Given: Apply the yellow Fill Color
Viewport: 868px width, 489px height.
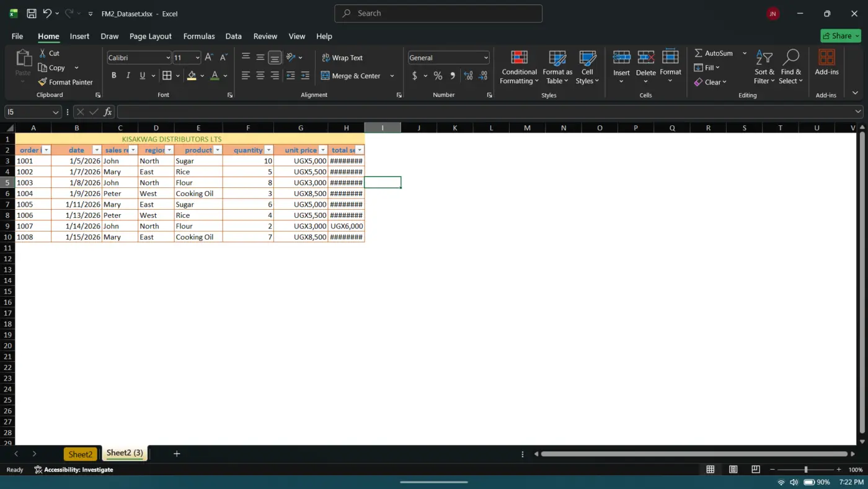Looking at the screenshot, I should pyautogui.click(x=192, y=76).
